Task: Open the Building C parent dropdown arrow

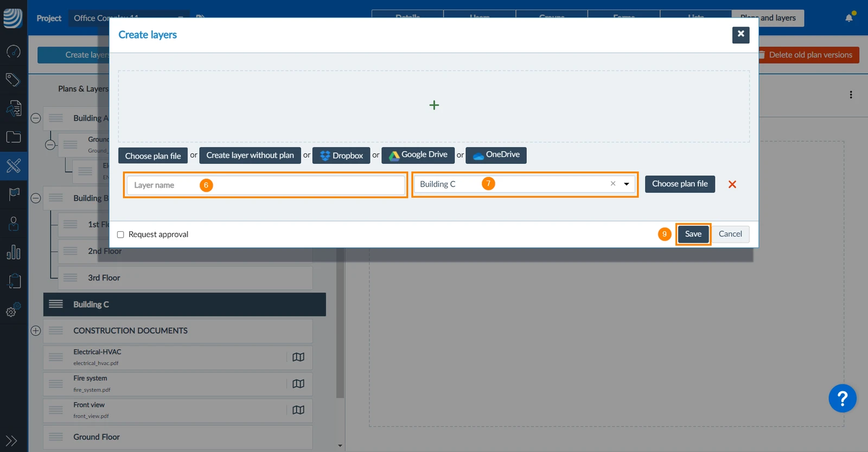Action: 627,184
